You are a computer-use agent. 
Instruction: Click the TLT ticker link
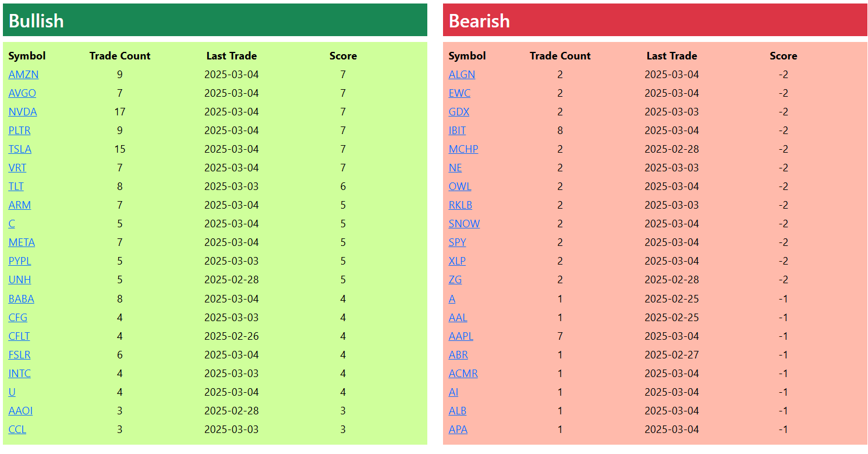pos(16,186)
